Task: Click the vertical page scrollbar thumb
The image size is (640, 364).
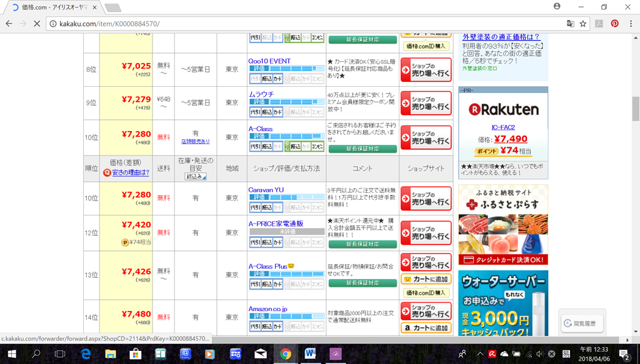Action: (636, 109)
